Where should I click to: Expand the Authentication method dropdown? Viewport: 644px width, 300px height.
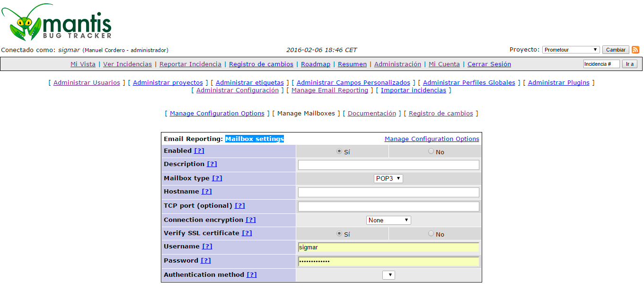coord(388,275)
